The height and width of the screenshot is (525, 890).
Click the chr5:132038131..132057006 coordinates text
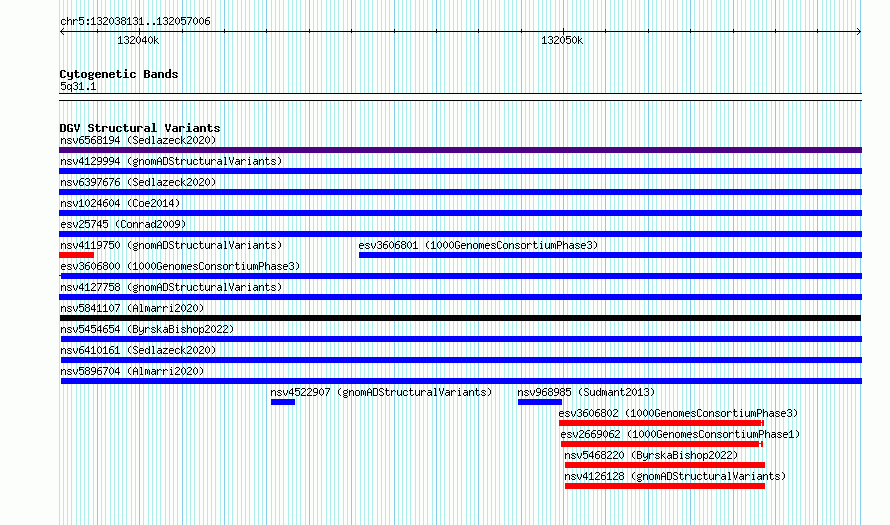coord(135,21)
